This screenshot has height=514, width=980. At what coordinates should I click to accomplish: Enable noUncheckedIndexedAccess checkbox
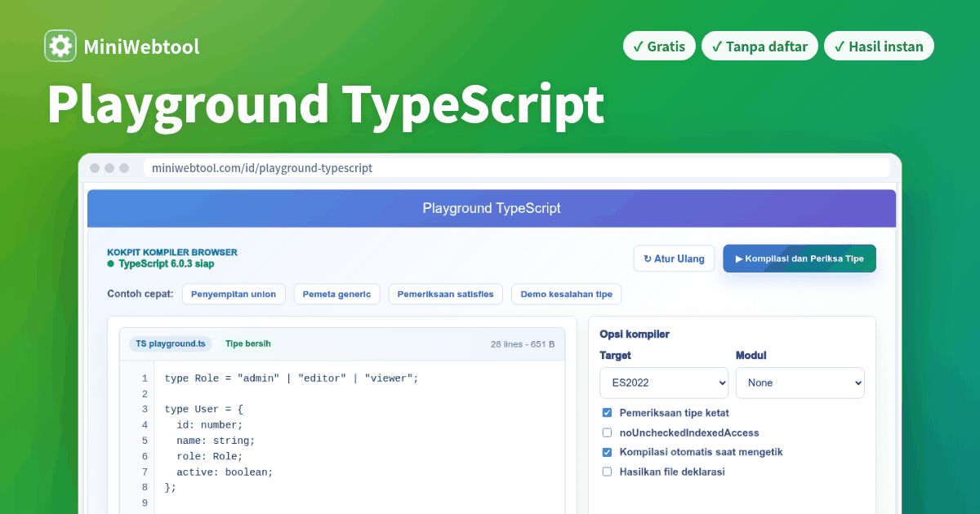(607, 432)
